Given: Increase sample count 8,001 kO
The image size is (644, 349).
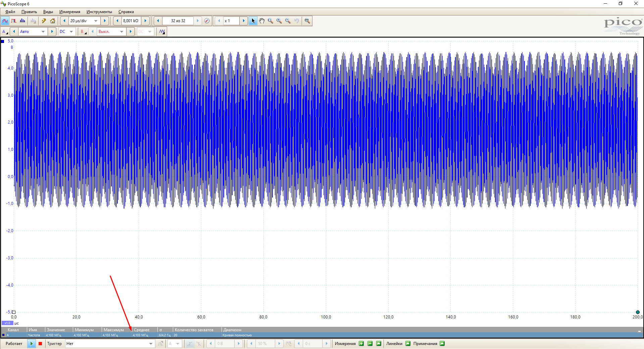Looking at the screenshot, I should click(145, 21).
